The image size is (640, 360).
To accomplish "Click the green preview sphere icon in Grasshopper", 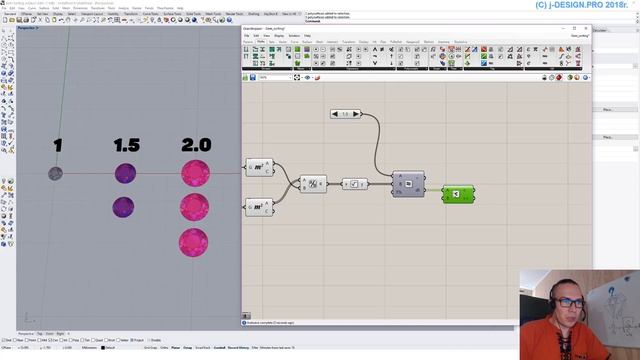I will (570, 77).
